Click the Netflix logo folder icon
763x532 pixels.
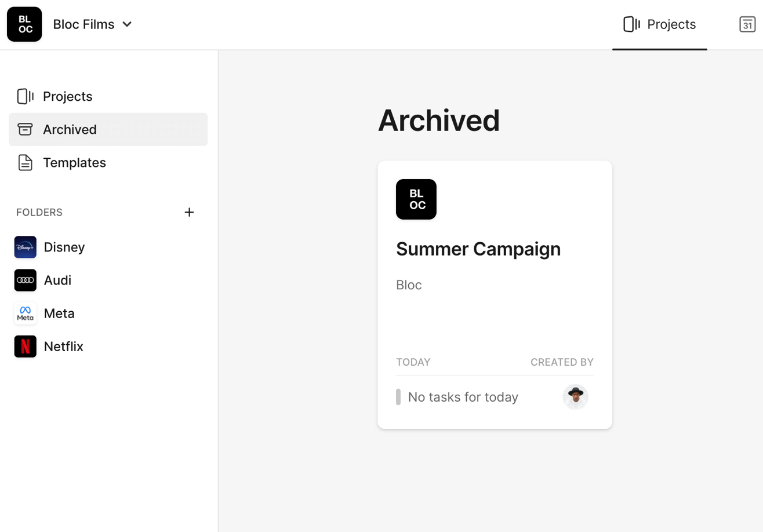[26, 347]
